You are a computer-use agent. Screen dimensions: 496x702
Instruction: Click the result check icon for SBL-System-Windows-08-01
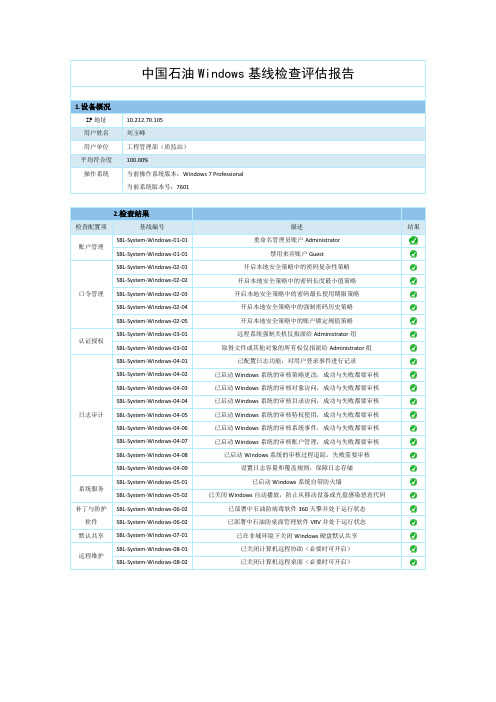(x=413, y=549)
